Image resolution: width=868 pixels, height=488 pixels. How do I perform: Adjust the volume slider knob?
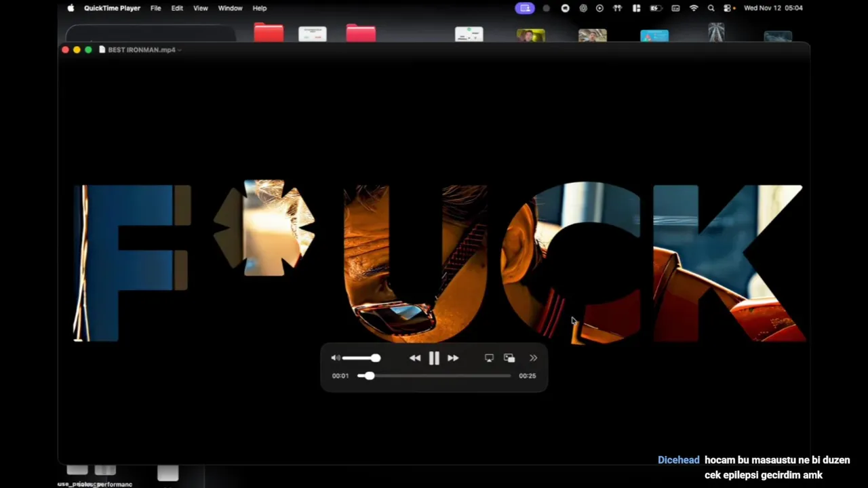click(x=376, y=358)
